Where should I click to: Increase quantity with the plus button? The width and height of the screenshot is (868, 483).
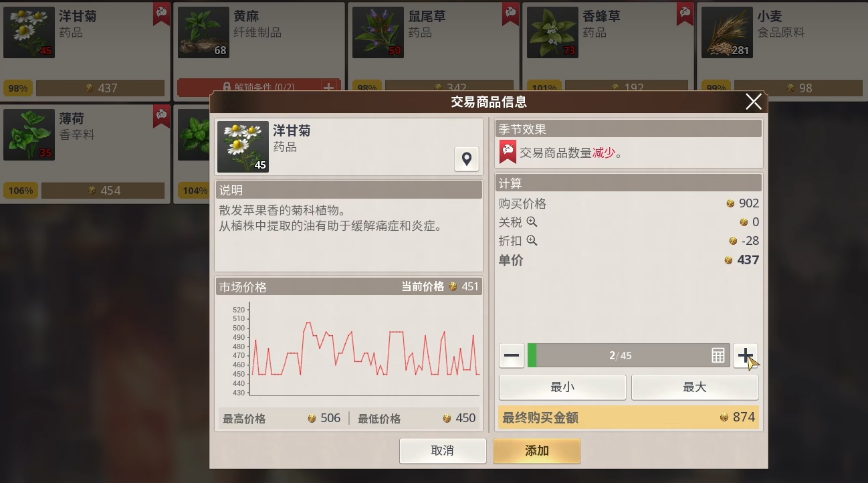(x=746, y=356)
